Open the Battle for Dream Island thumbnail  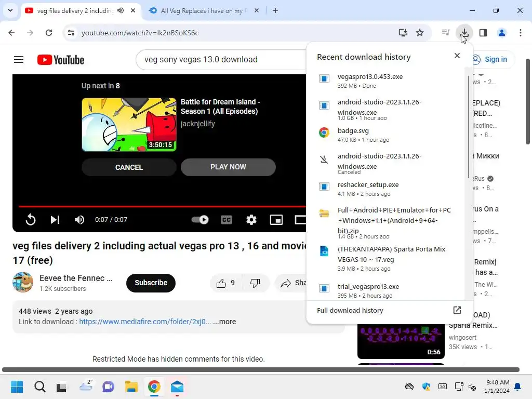[x=129, y=125]
